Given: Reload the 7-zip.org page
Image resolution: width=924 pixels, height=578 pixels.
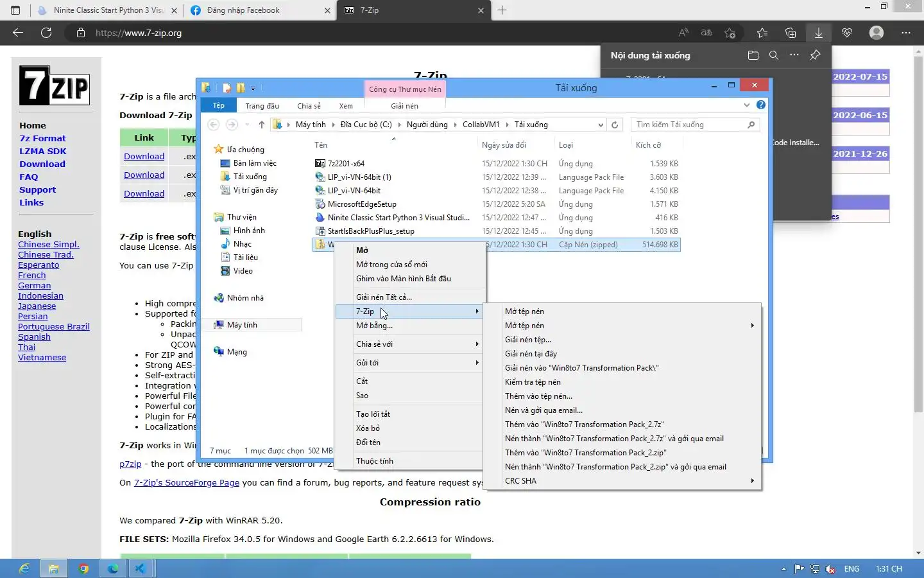Looking at the screenshot, I should pos(46,33).
